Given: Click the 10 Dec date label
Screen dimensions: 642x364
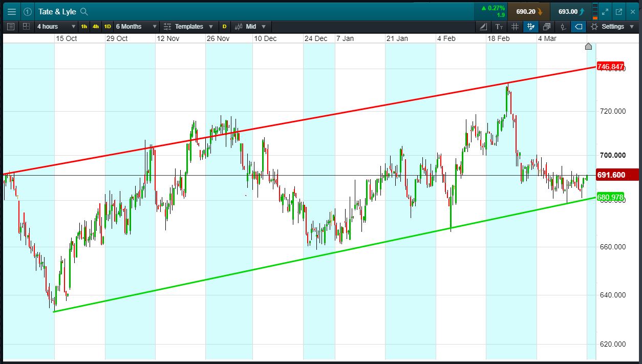Looking at the screenshot, I should tap(265, 38).
